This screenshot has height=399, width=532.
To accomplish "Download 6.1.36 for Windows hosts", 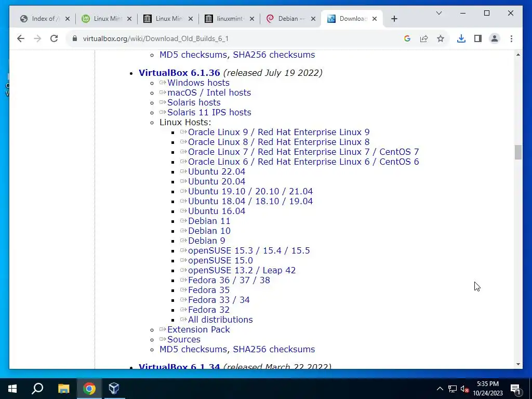I will [x=198, y=83].
